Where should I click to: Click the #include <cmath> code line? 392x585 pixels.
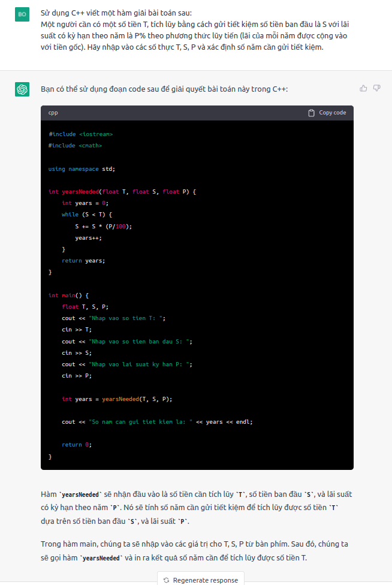[x=75, y=146]
